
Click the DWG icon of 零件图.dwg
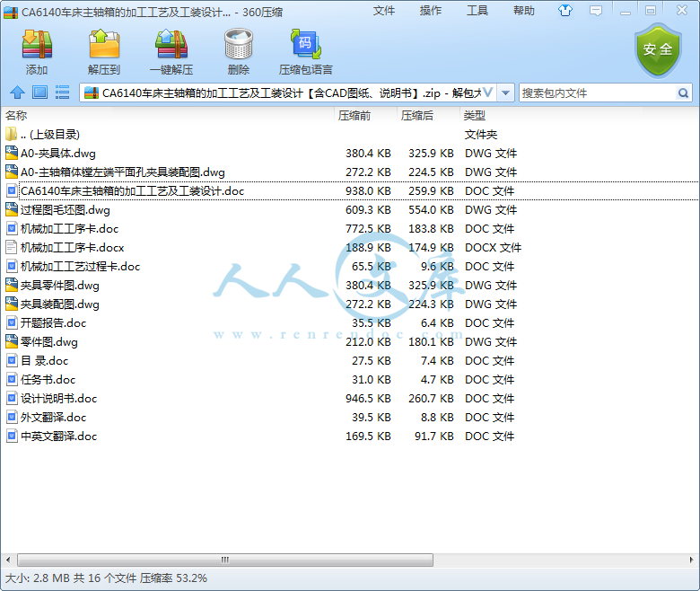pos(12,341)
